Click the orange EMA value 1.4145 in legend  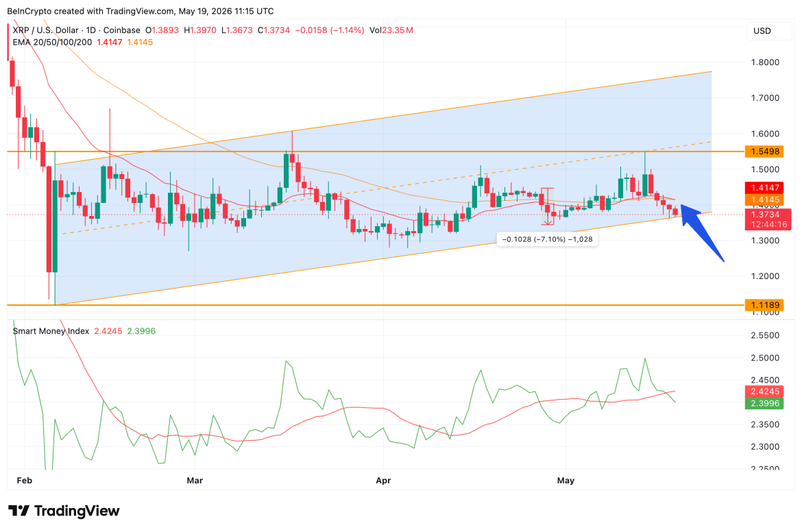(140, 42)
